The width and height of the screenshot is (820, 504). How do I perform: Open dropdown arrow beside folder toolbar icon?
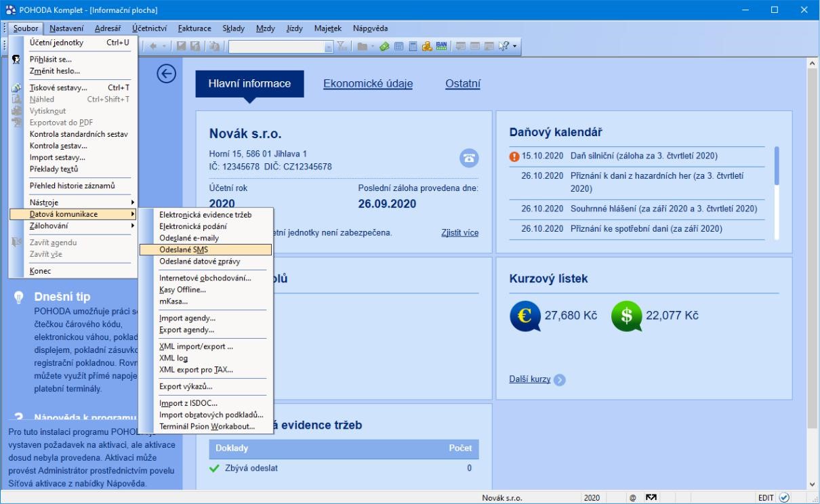tap(373, 47)
